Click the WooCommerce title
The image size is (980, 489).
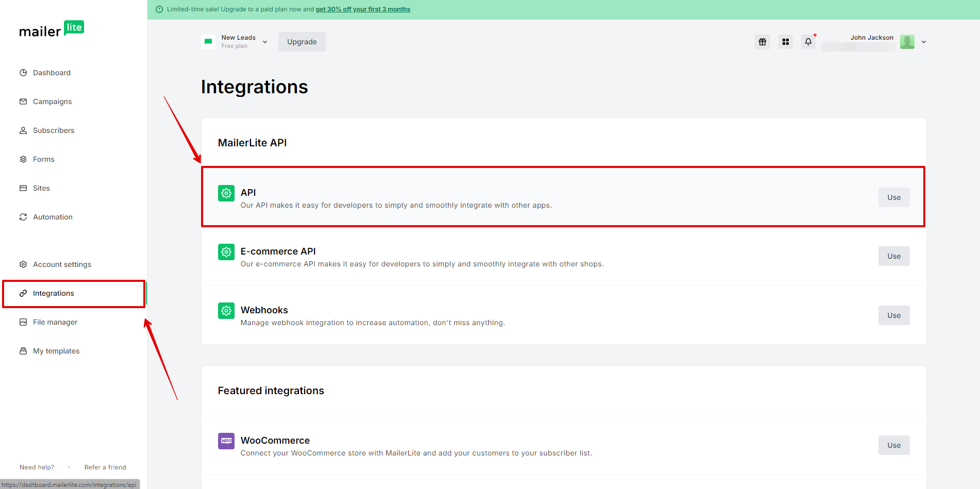point(275,441)
